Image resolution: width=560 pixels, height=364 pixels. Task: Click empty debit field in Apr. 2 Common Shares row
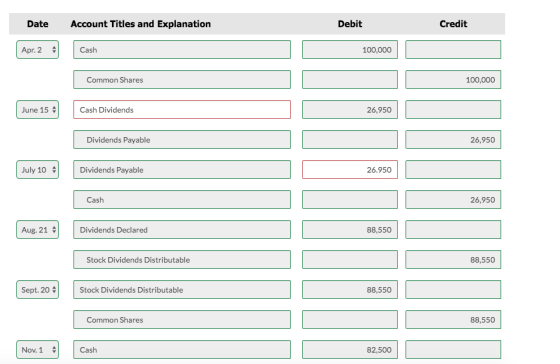tap(350, 80)
